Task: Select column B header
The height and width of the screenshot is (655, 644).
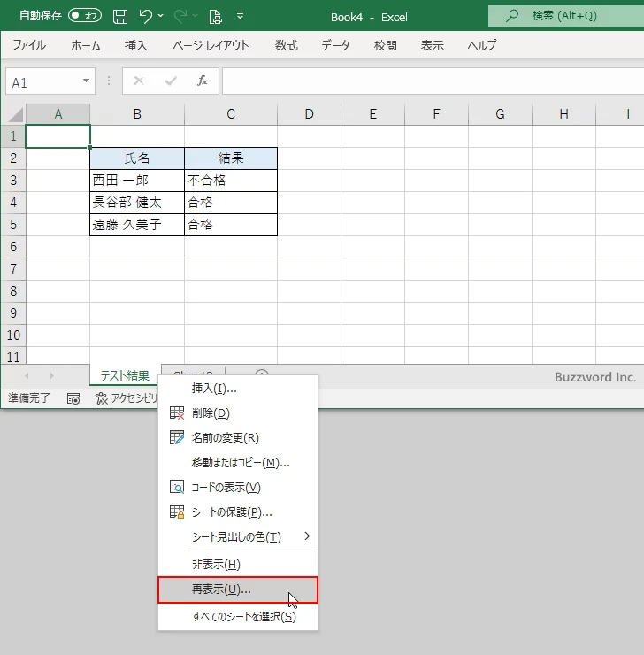Action: (x=137, y=114)
